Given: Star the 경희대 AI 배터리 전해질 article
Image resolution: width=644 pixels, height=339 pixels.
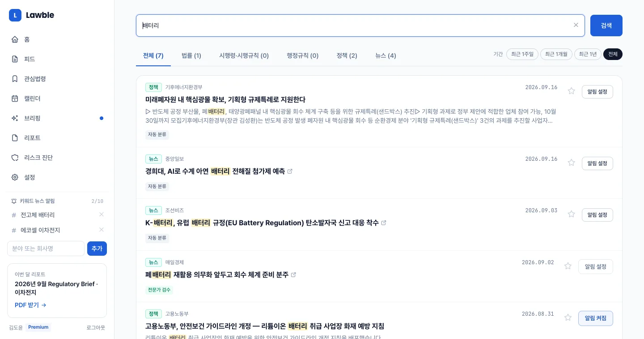Looking at the screenshot, I should [571, 163].
